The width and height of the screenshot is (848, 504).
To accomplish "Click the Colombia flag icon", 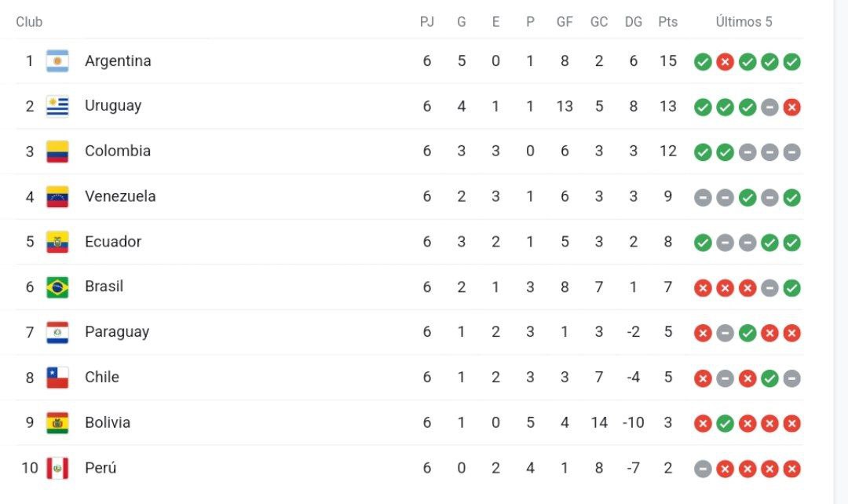I will (x=57, y=152).
